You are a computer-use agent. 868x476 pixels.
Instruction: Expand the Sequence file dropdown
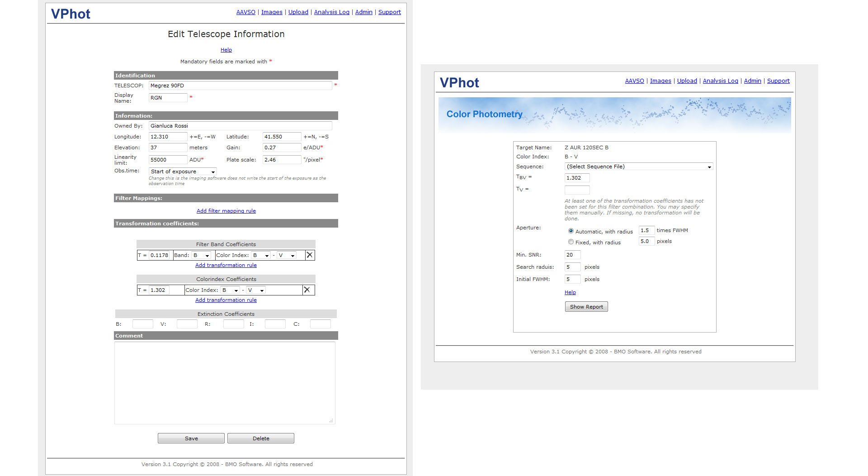click(638, 167)
